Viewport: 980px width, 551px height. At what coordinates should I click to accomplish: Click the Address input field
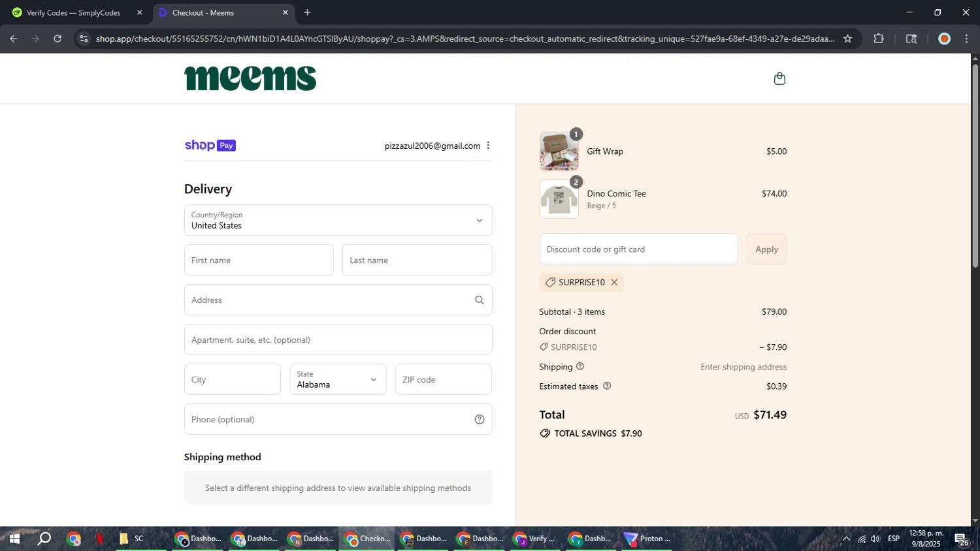click(x=338, y=300)
